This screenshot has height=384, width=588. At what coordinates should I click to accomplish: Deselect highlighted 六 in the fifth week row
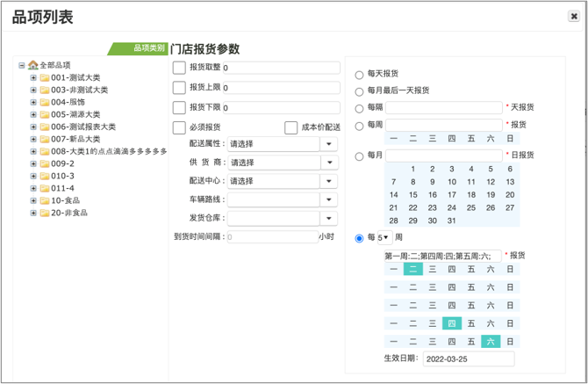click(491, 342)
